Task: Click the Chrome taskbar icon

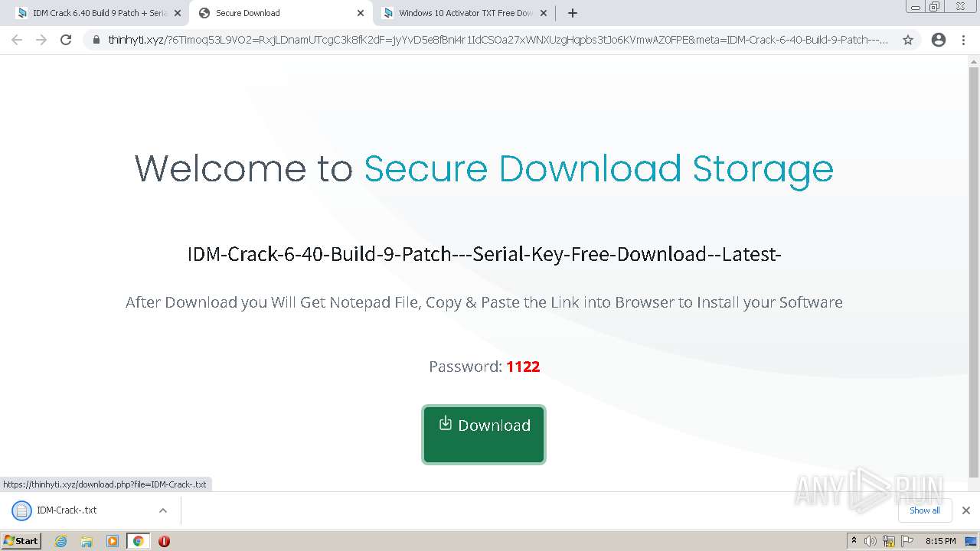Action: pos(139,541)
